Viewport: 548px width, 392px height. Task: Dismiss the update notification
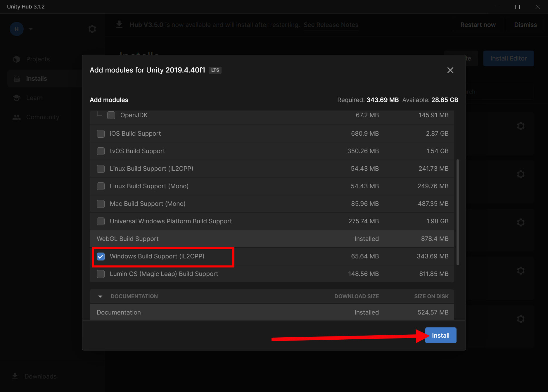[525, 25]
